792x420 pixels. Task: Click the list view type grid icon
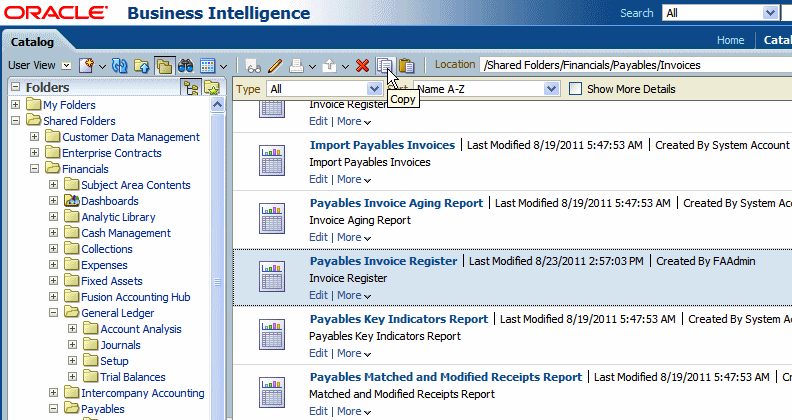coord(208,66)
